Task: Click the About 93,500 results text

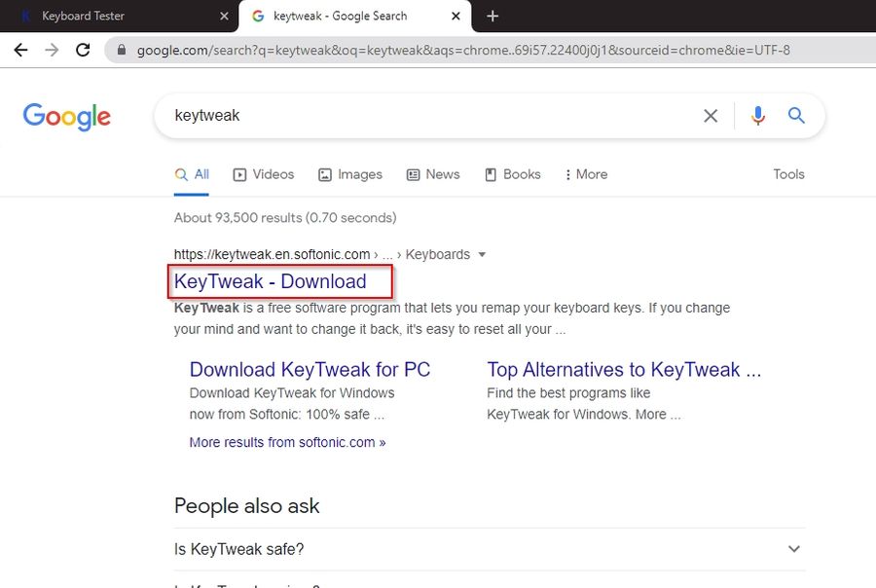Action: coord(285,217)
